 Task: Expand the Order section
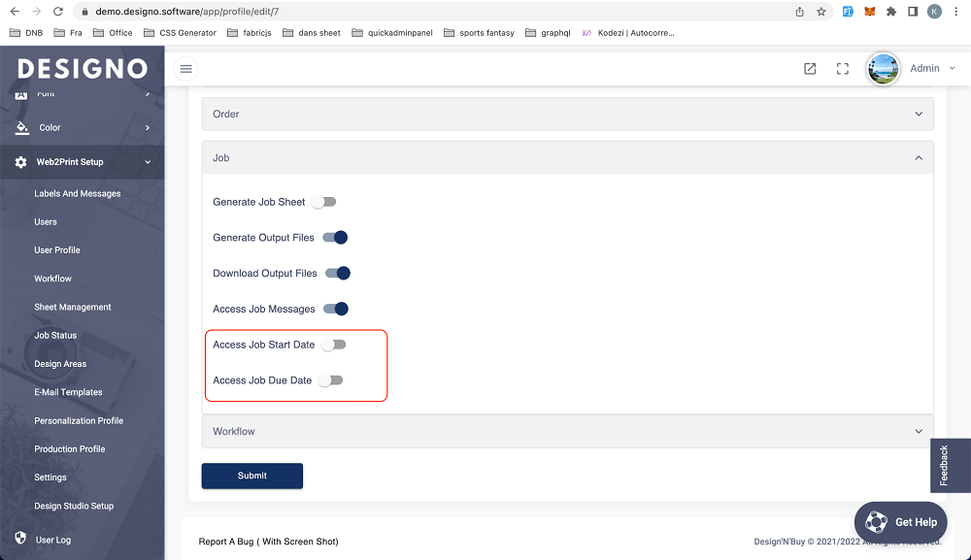pyautogui.click(x=567, y=114)
